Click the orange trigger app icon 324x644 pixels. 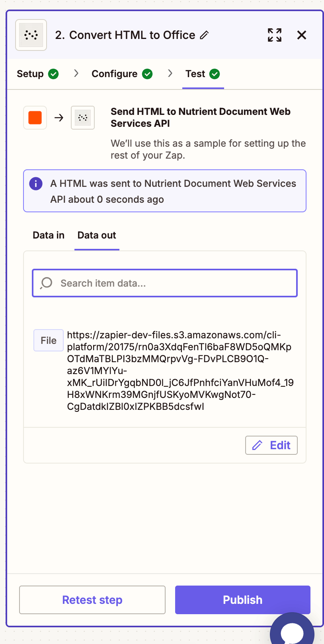pos(35,118)
